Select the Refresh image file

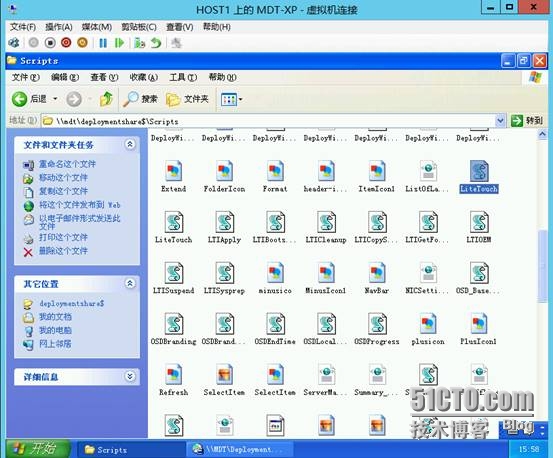click(174, 380)
